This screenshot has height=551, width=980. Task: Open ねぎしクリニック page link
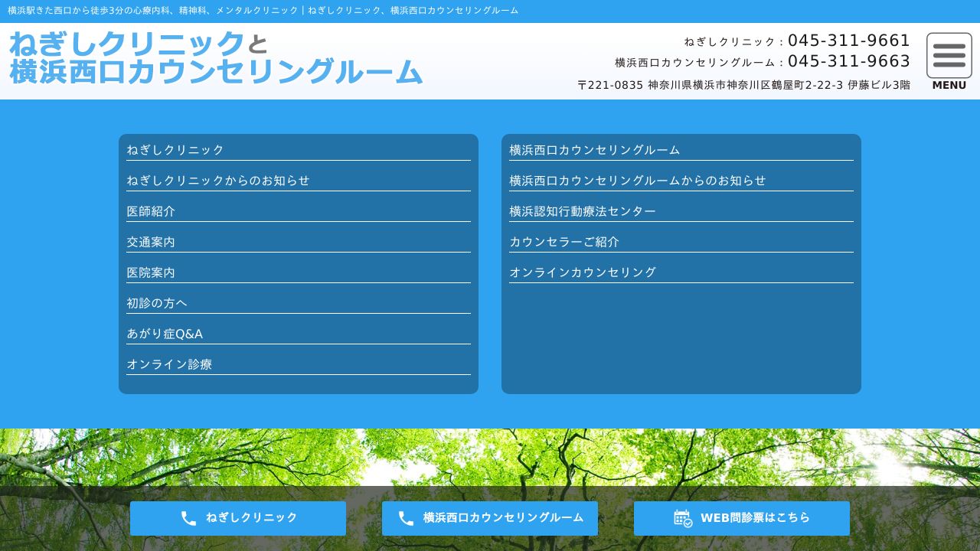[175, 150]
